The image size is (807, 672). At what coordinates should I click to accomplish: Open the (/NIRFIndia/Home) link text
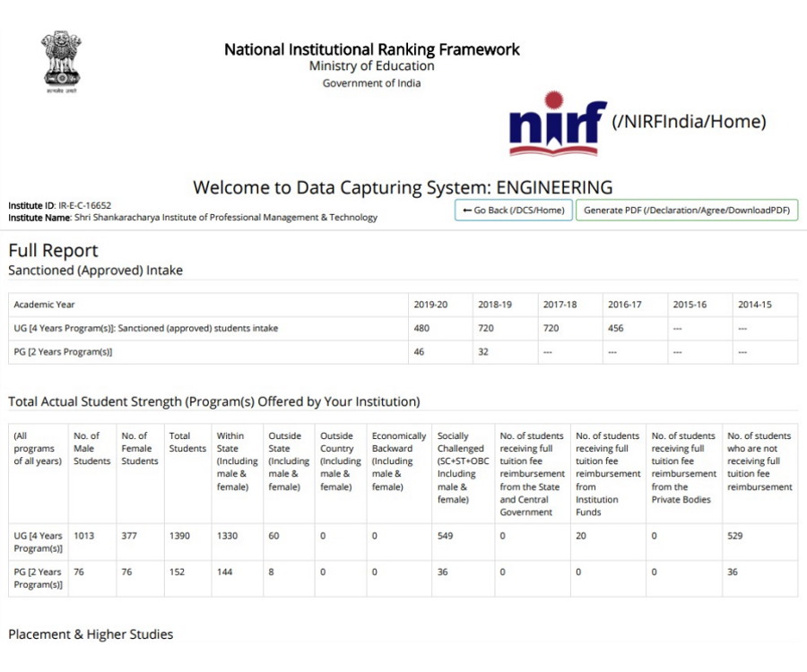(x=689, y=122)
